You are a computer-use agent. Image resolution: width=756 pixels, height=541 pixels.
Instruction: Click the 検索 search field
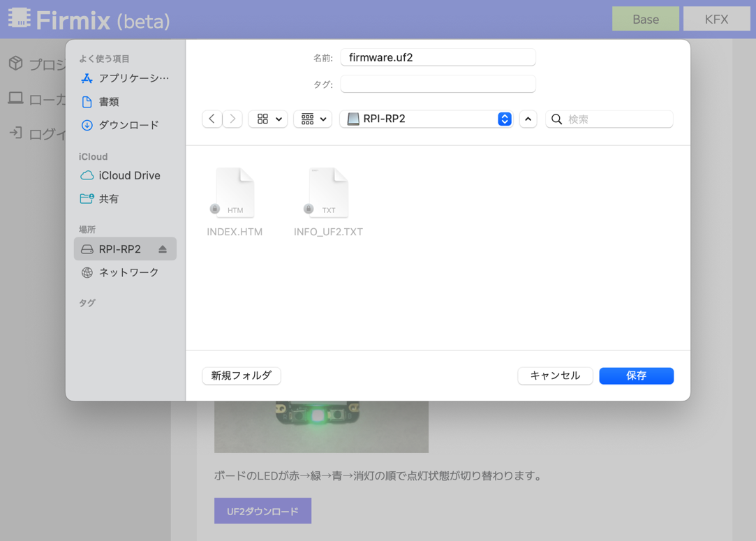617,119
